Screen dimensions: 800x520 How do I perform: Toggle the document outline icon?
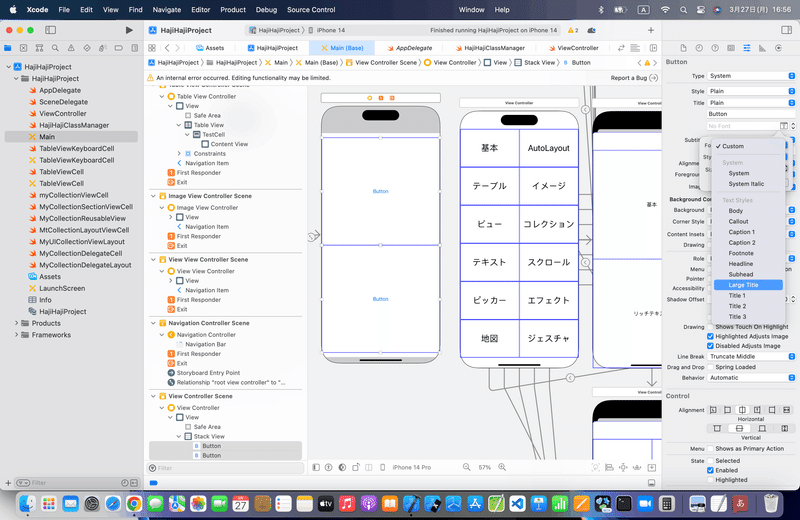coord(316,467)
